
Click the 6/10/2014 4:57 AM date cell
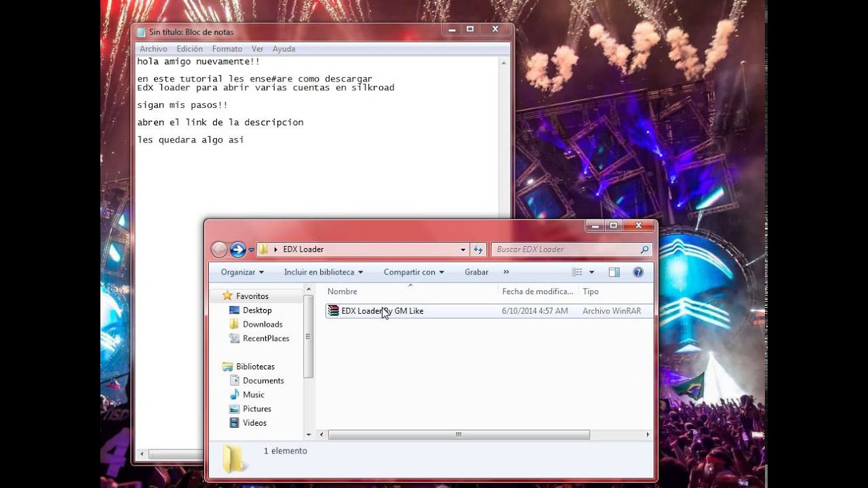click(x=535, y=311)
